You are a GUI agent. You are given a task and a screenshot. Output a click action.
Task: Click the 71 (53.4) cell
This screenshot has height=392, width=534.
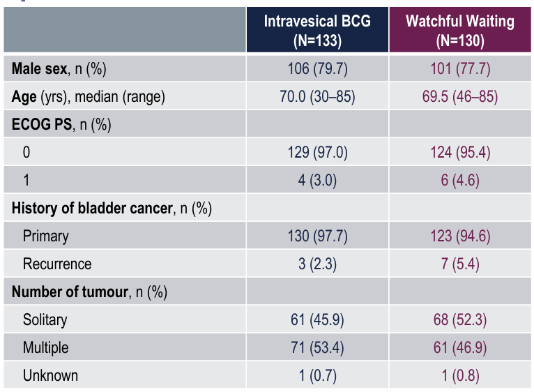317,347
